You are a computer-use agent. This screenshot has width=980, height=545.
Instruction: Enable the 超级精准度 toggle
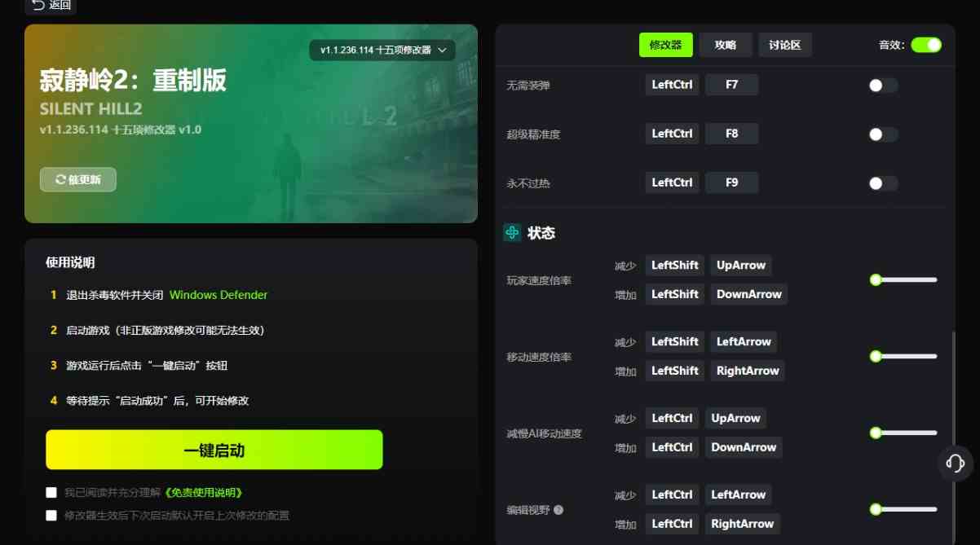coord(883,134)
